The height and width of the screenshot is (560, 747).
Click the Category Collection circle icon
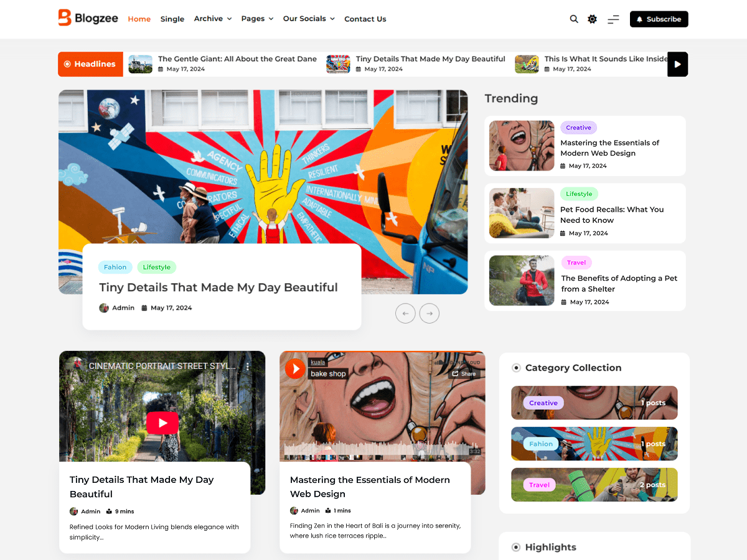pos(517,368)
